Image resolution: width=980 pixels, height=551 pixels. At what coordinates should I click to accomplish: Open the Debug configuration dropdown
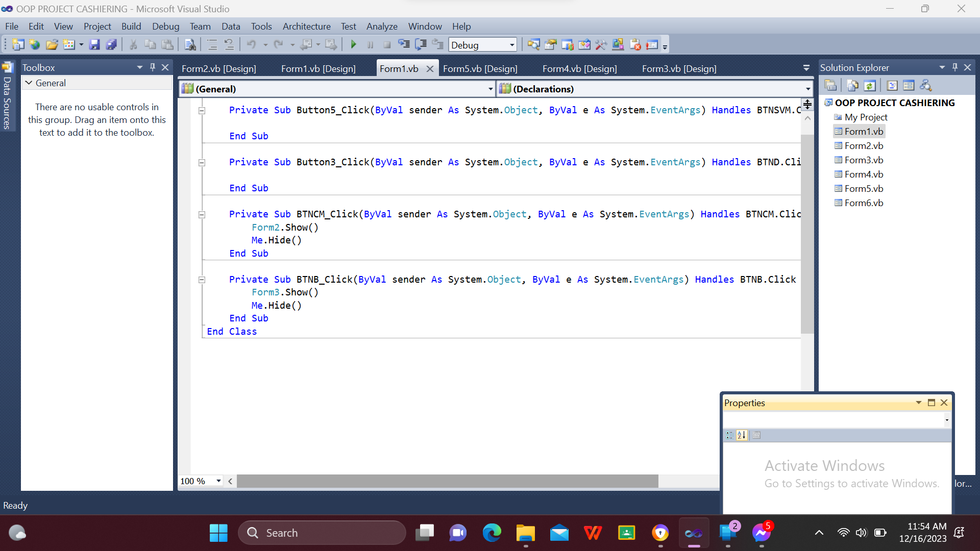511,45
